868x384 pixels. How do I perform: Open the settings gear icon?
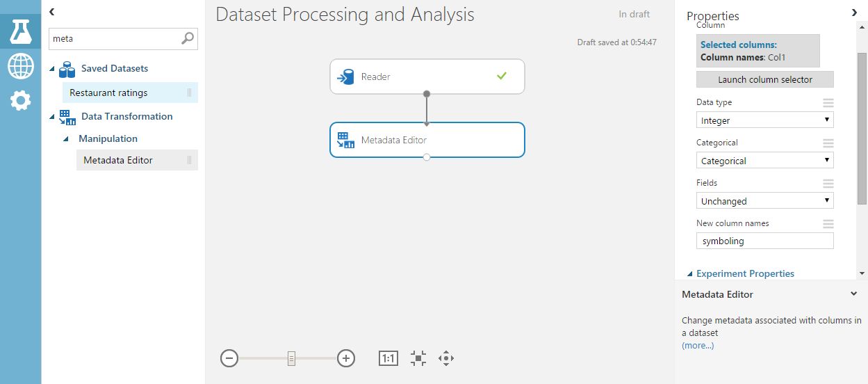(x=20, y=101)
